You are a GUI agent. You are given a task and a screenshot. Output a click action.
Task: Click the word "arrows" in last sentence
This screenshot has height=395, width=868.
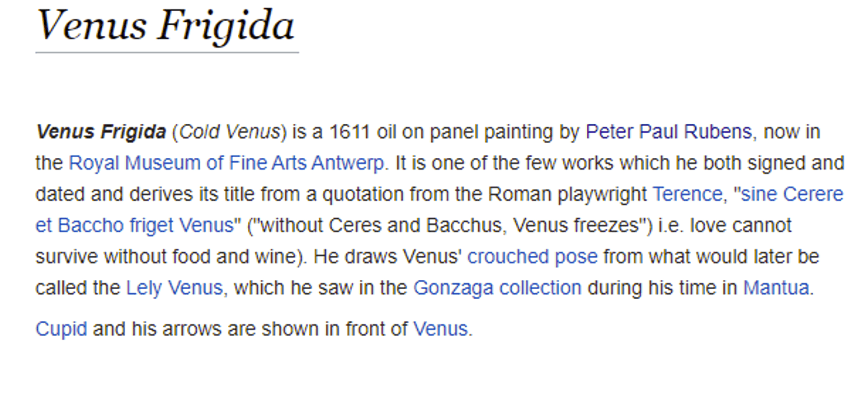coord(192,329)
